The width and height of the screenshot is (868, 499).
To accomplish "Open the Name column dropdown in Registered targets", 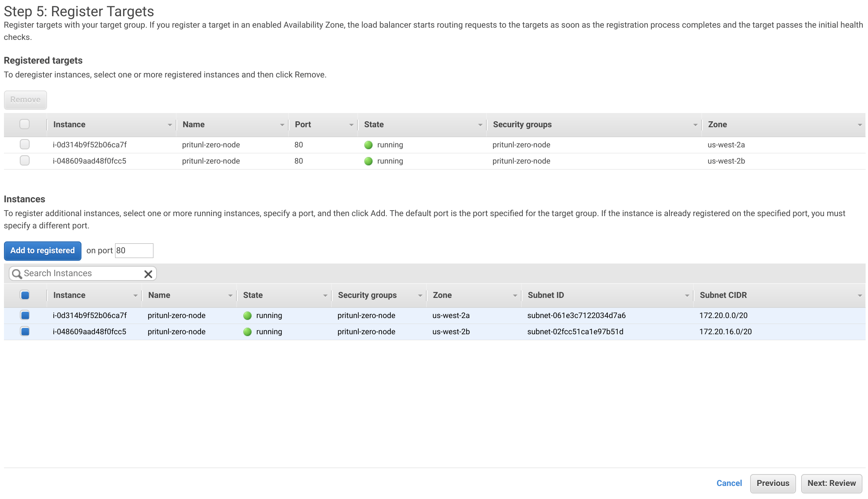I will pos(282,125).
